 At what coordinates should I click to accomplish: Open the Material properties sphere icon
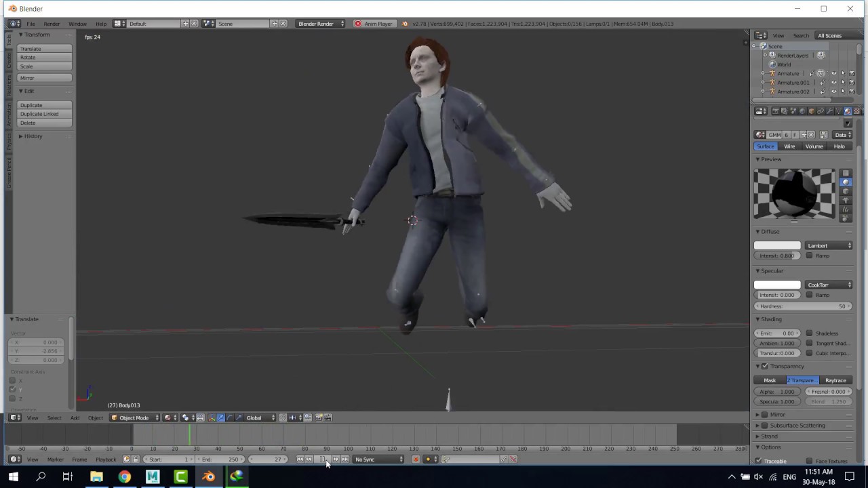[x=848, y=111]
